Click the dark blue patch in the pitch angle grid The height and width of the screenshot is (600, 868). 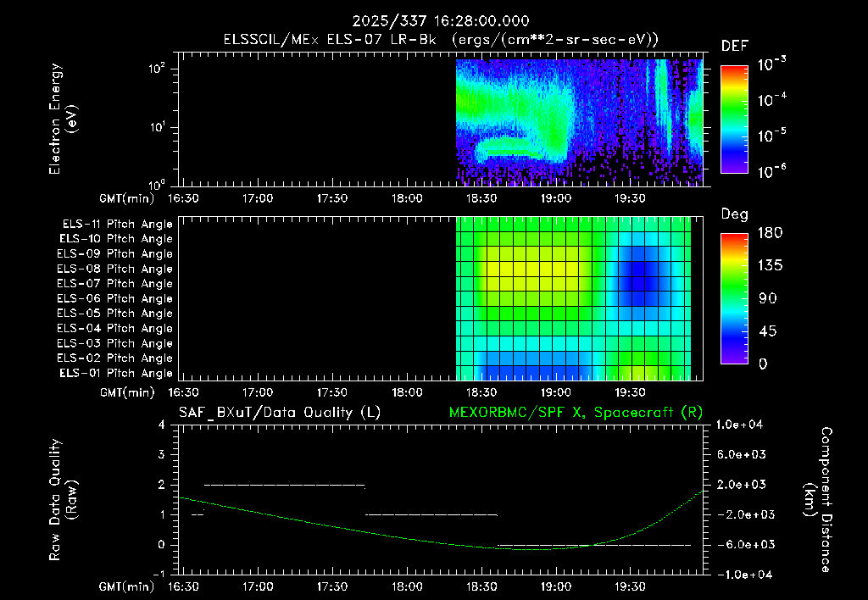click(x=637, y=275)
